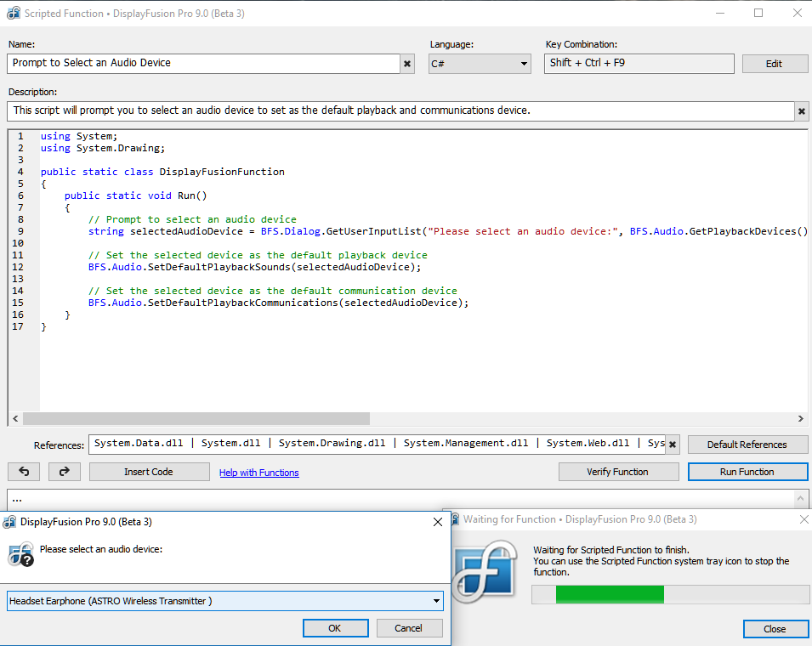Click the green progress bar
This screenshot has width=812, height=646.
coord(610,594)
